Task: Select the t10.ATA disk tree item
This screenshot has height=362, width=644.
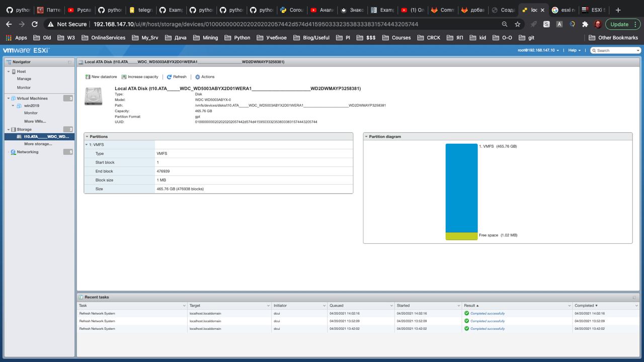Action: (x=39, y=136)
